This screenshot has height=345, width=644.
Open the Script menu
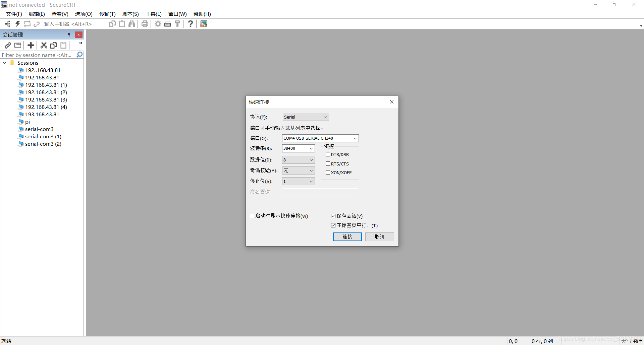click(130, 14)
